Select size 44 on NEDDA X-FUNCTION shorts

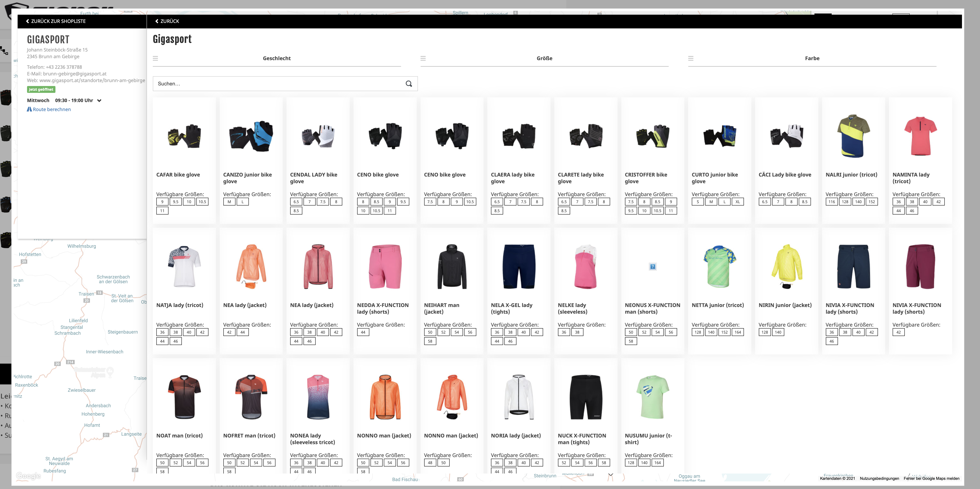pos(363,332)
